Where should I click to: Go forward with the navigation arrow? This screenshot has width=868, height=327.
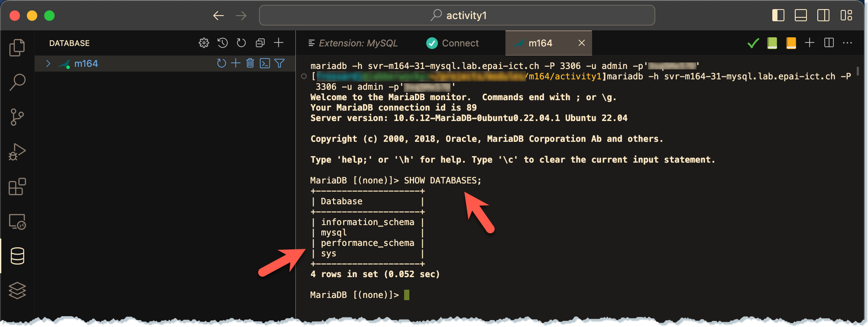click(x=241, y=16)
